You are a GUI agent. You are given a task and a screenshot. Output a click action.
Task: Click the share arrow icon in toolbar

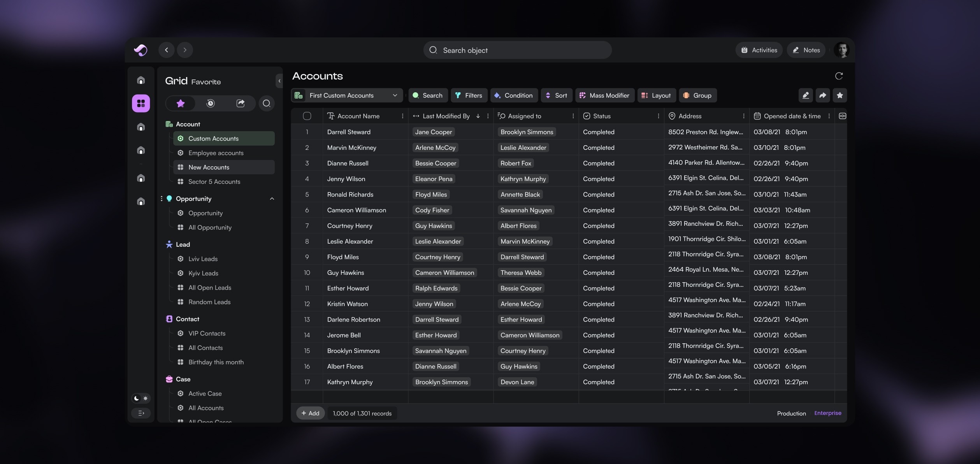(x=822, y=95)
